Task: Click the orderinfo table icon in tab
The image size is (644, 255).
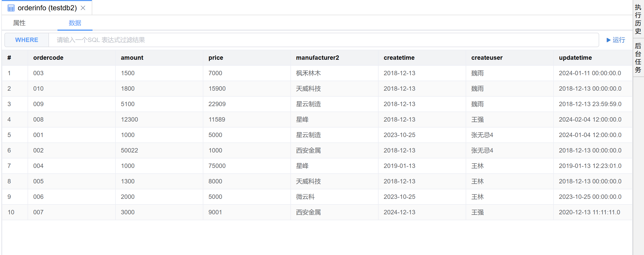Action: click(x=11, y=8)
